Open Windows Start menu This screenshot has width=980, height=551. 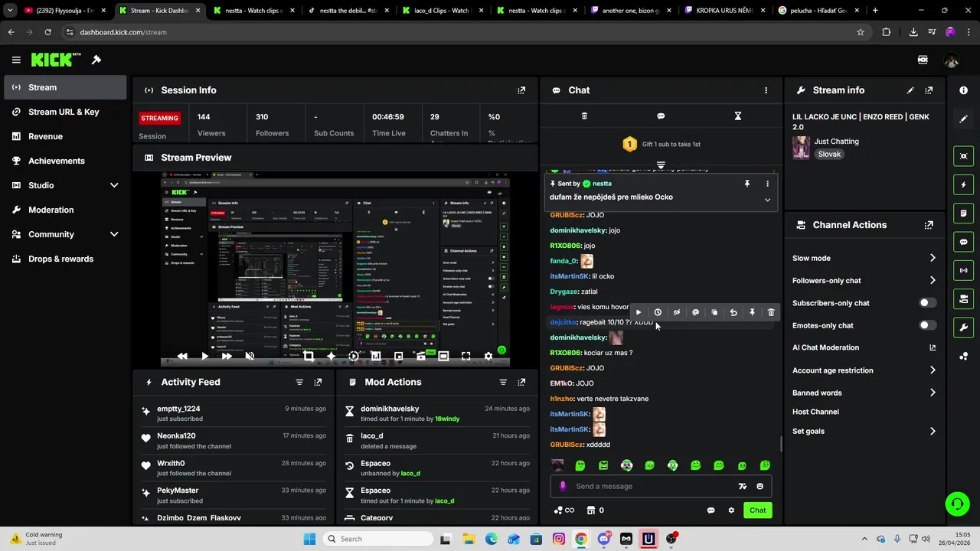309,539
